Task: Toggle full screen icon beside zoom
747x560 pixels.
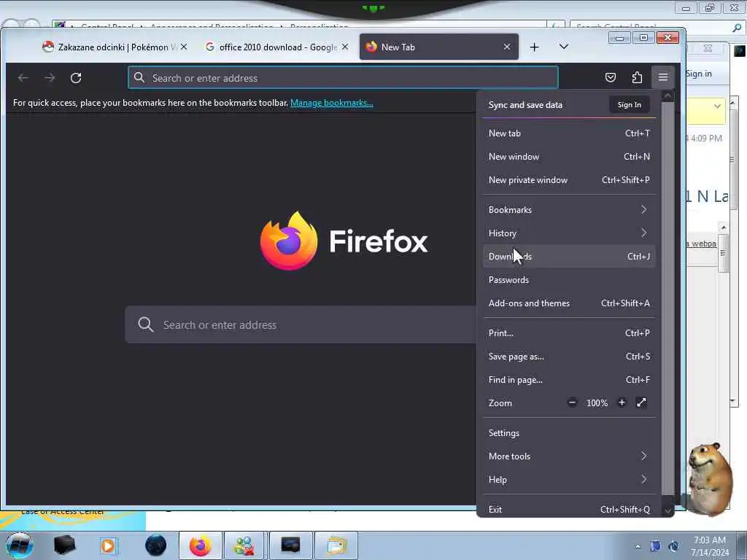Action: pos(641,402)
